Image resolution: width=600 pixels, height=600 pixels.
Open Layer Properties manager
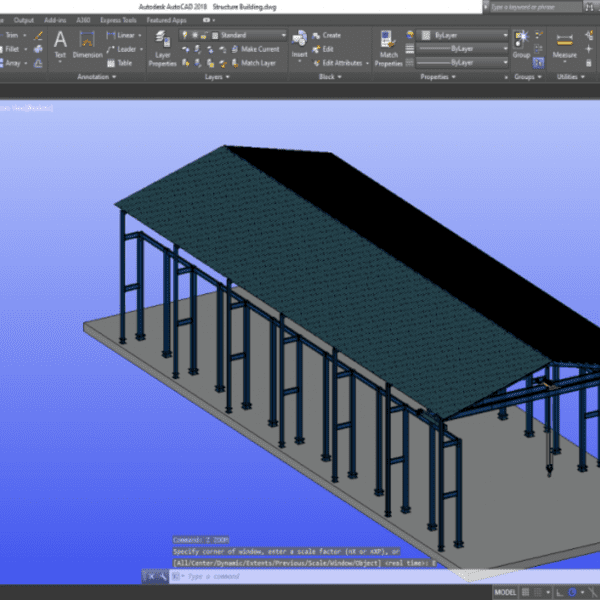pos(161,42)
